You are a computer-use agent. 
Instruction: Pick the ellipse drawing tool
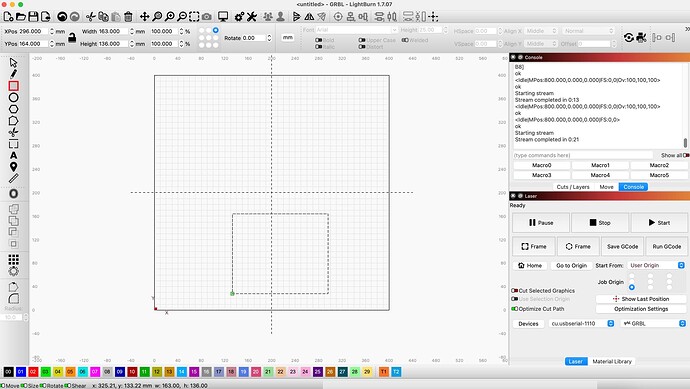[x=13, y=97]
